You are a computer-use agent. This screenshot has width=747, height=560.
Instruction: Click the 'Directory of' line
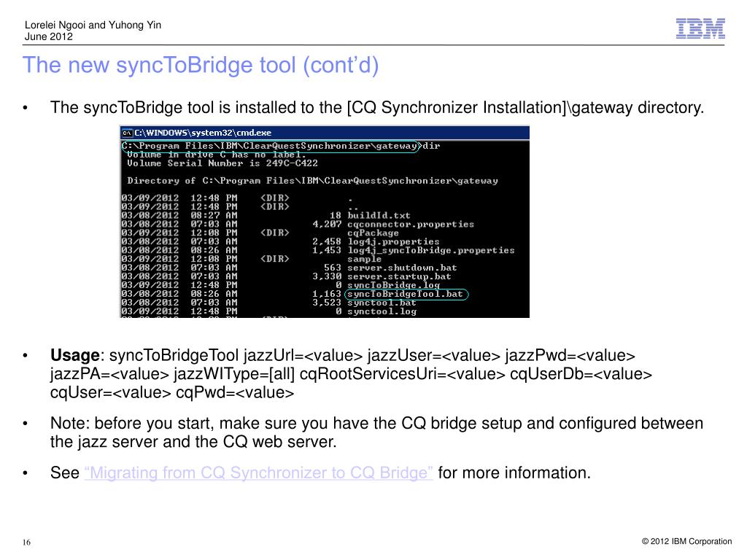point(312,181)
